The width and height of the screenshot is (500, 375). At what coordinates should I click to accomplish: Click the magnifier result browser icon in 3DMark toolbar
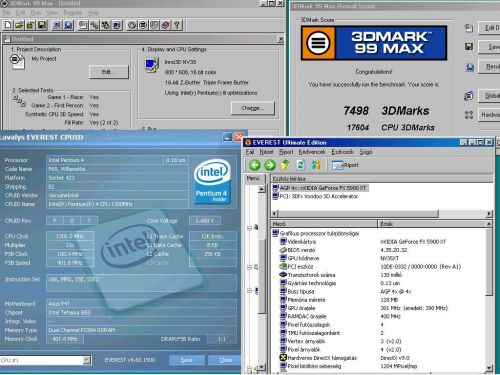[x=68, y=25]
